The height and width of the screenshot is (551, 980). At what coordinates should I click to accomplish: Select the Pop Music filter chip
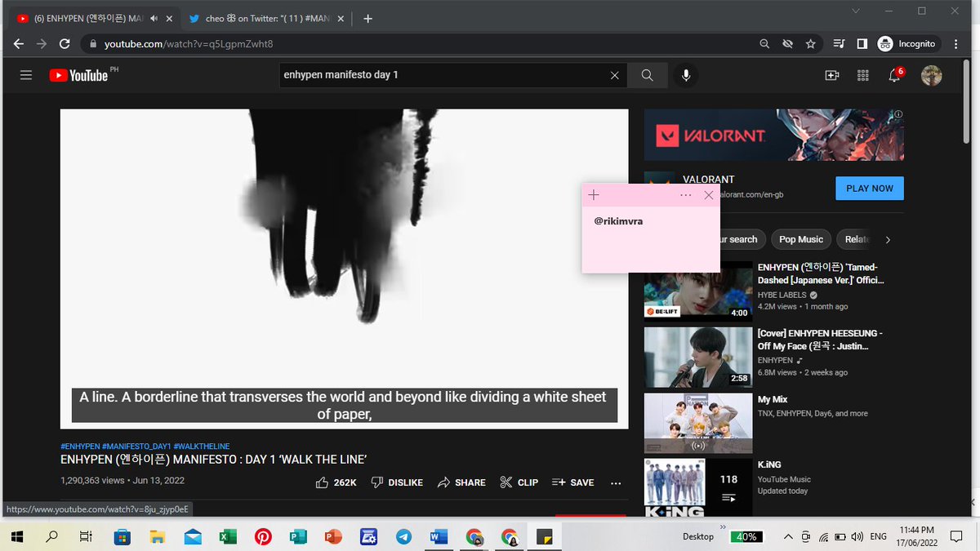[801, 239]
